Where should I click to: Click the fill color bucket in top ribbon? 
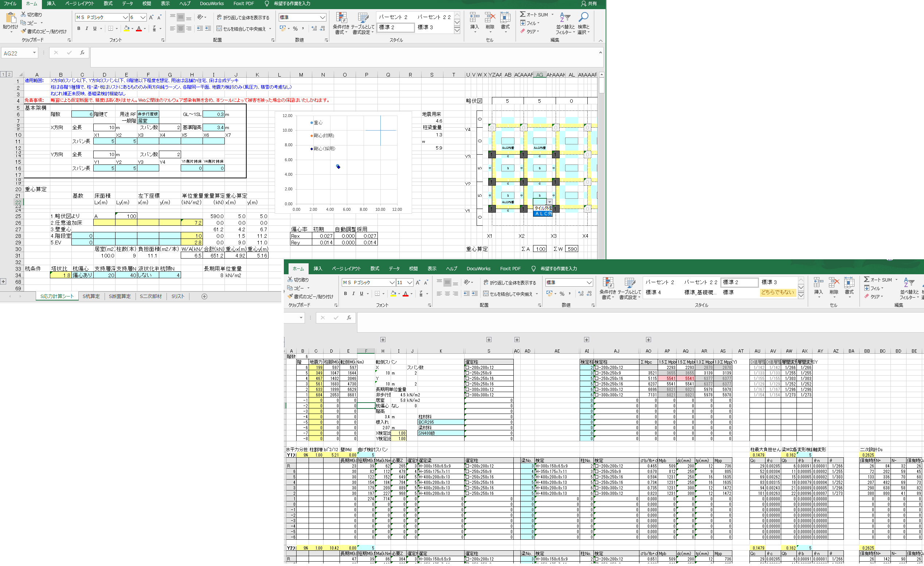(x=126, y=28)
